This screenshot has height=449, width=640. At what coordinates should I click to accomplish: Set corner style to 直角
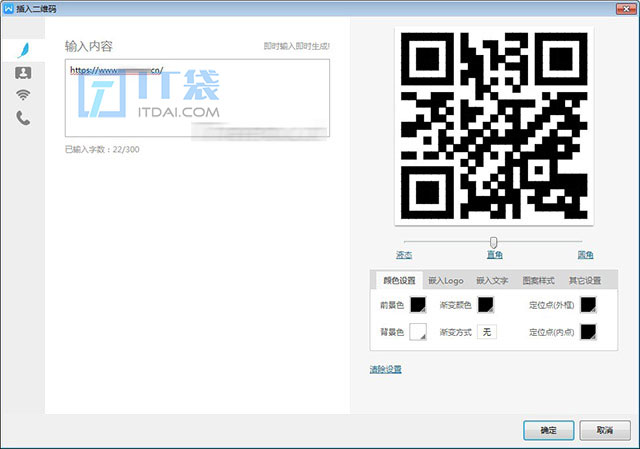(x=494, y=255)
